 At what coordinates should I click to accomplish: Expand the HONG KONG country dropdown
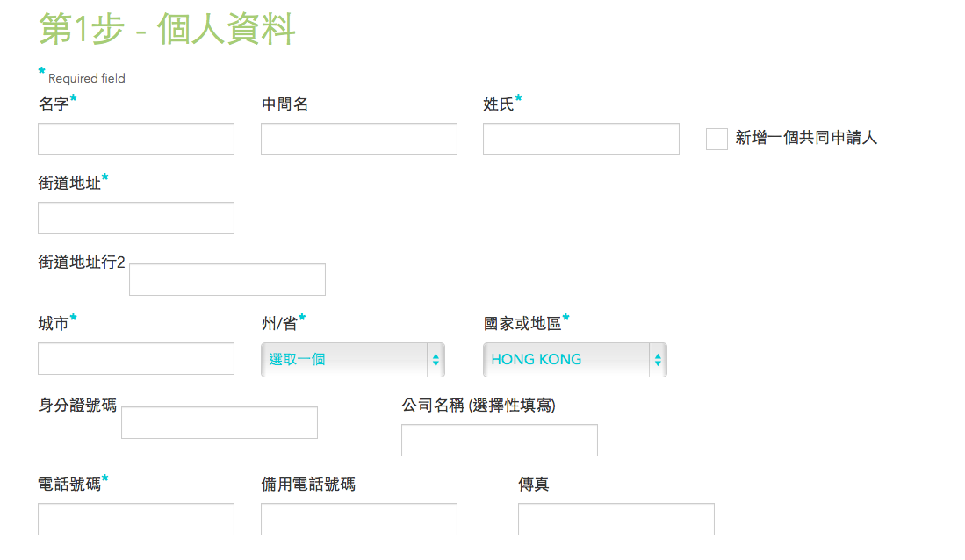pos(575,360)
